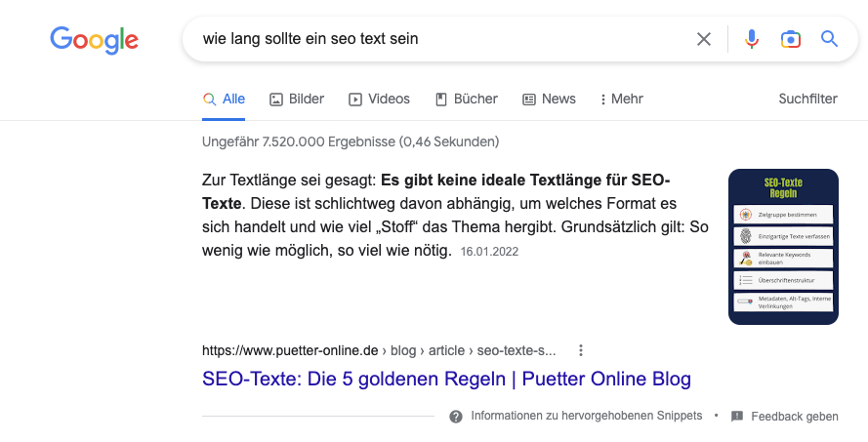The height and width of the screenshot is (442, 868).
Task: Click the Bücher tab book icon
Action: 441,100
